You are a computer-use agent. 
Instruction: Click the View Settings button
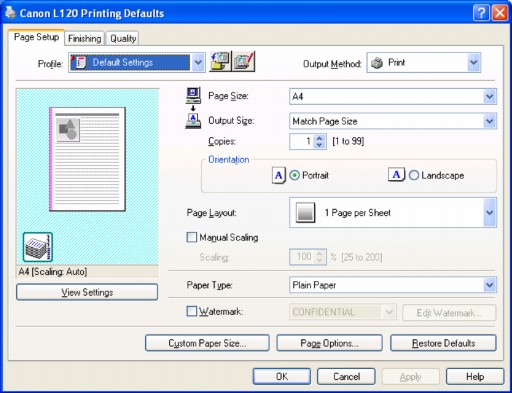tap(87, 292)
